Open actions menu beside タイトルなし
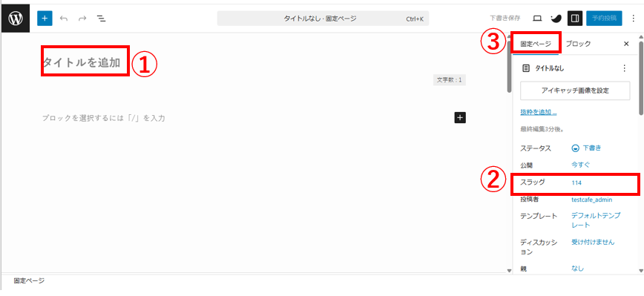Screen dimensions: 644x296 624,68
